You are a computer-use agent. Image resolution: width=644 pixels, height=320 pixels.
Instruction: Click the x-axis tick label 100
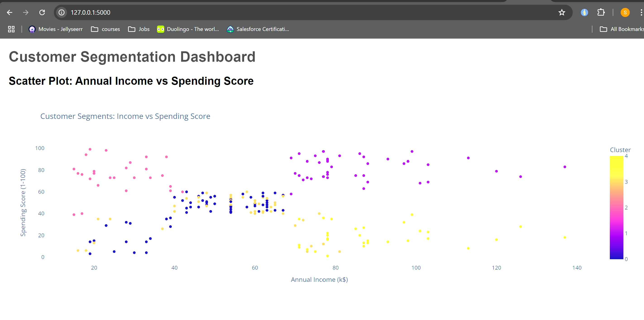tap(416, 268)
